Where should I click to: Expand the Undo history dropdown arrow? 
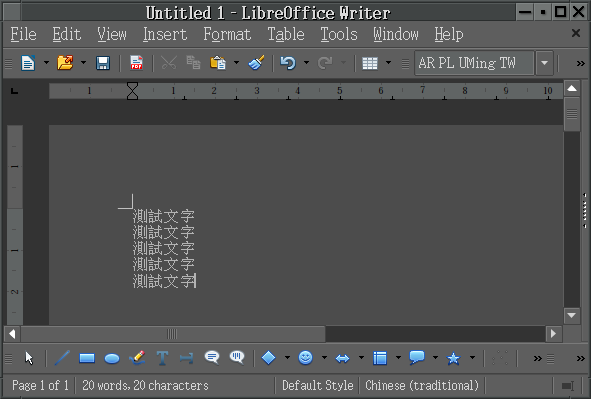pos(306,63)
